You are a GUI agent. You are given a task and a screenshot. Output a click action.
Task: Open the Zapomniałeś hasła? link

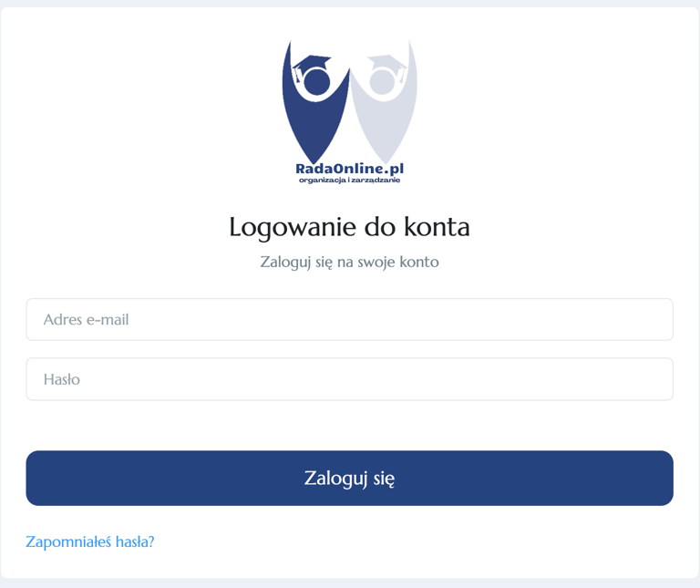click(x=90, y=542)
